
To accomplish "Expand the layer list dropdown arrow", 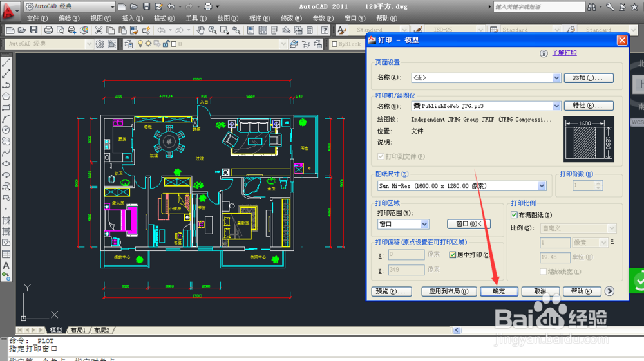I will click(283, 44).
